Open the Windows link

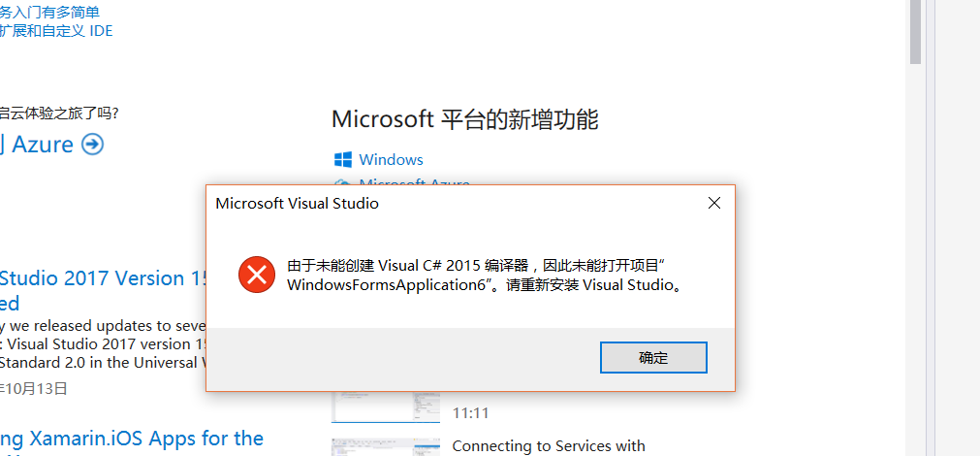click(391, 159)
